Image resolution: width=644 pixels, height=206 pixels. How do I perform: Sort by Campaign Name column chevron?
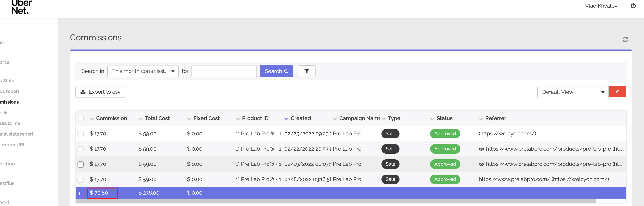(x=335, y=119)
